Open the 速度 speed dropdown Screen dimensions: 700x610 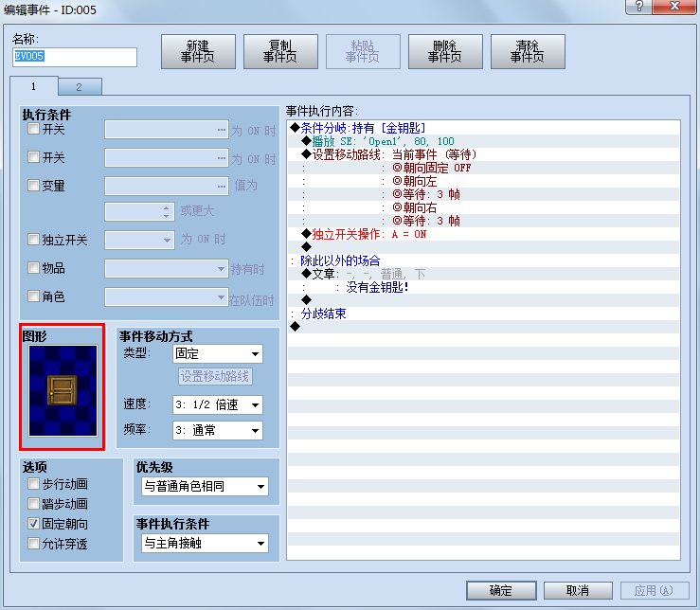coord(218,405)
